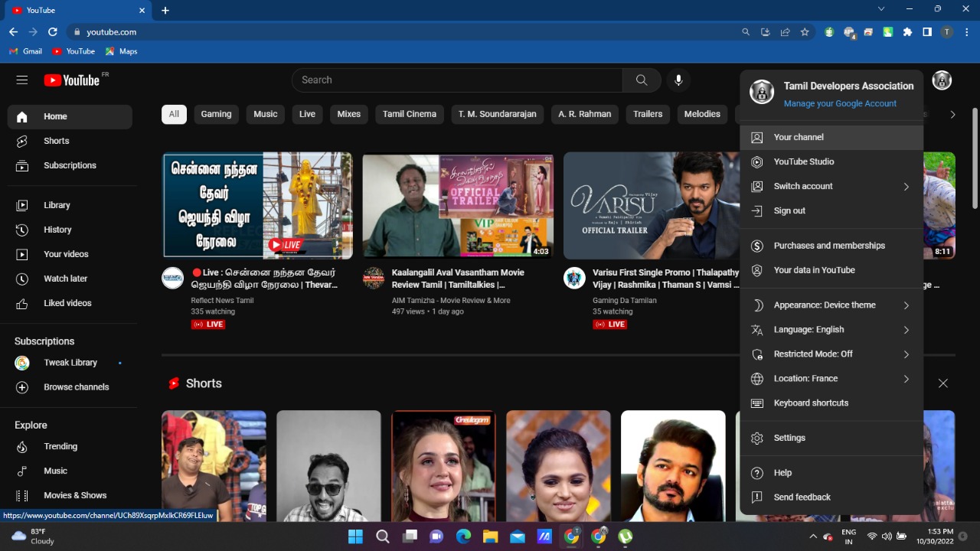Play Kaalangalil Aval Vasantham review thumbnail
The width and height of the screenshot is (980, 551).
(458, 206)
